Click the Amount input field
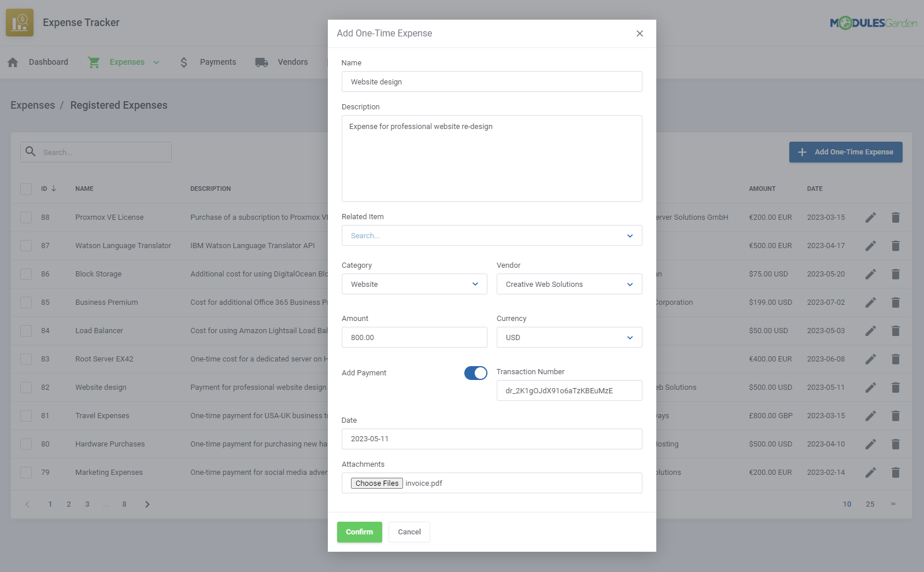The image size is (924, 572). click(x=414, y=337)
